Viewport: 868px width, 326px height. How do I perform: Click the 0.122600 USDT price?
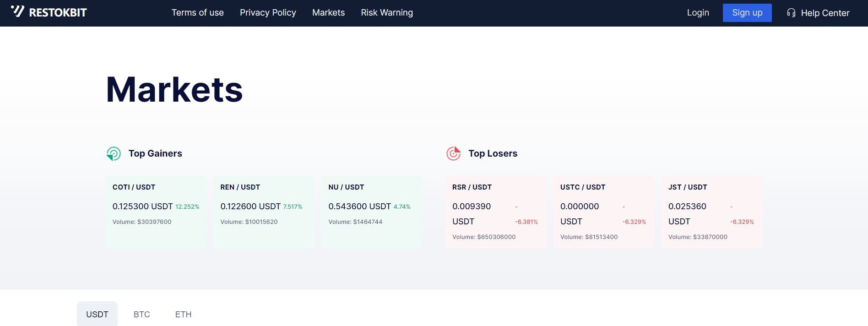250,206
